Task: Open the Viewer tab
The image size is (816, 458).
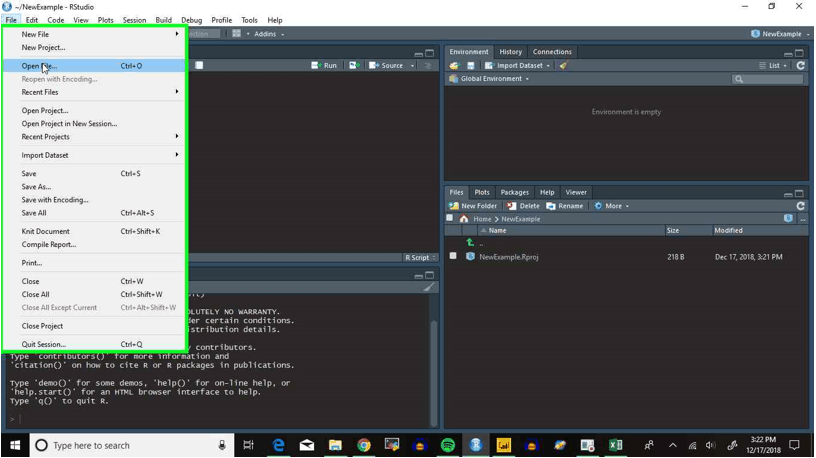Action: click(576, 192)
